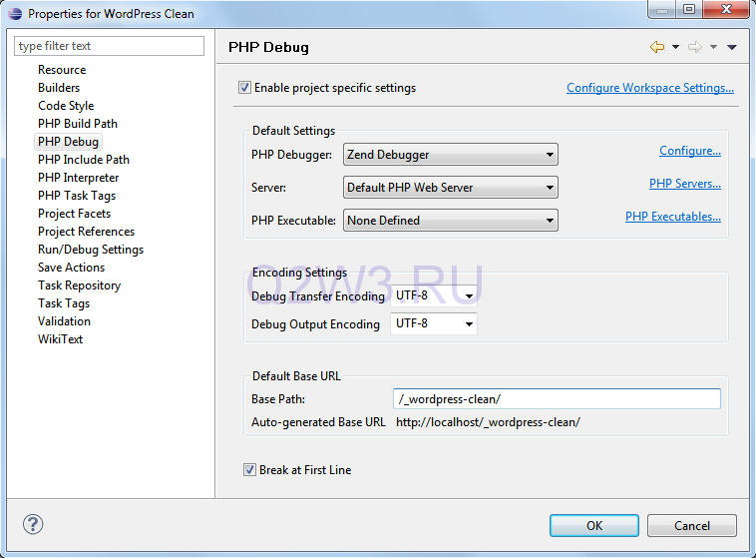
Task: Open the PHP Servers... link
Action: point(684,184)
